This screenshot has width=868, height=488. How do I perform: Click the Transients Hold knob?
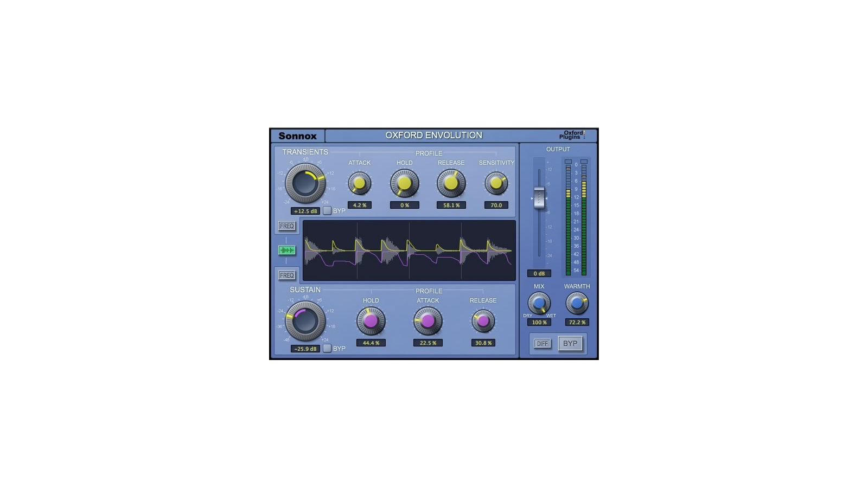(x=405, y=184)
